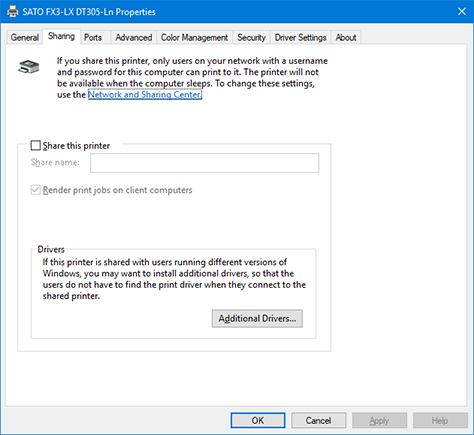The width and height of the screenshot is (474, 435).
Task: Click the Apply button
Action: click(x=379, y=420)
